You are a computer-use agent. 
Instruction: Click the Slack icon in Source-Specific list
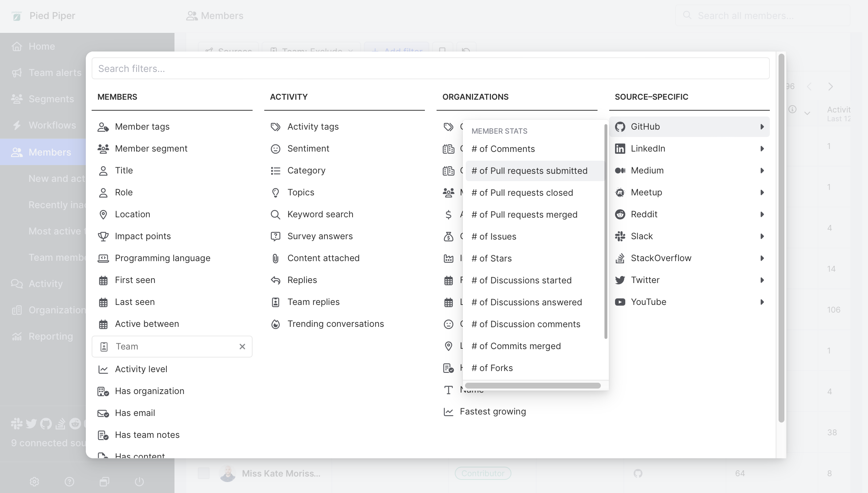tap(620, 236)
